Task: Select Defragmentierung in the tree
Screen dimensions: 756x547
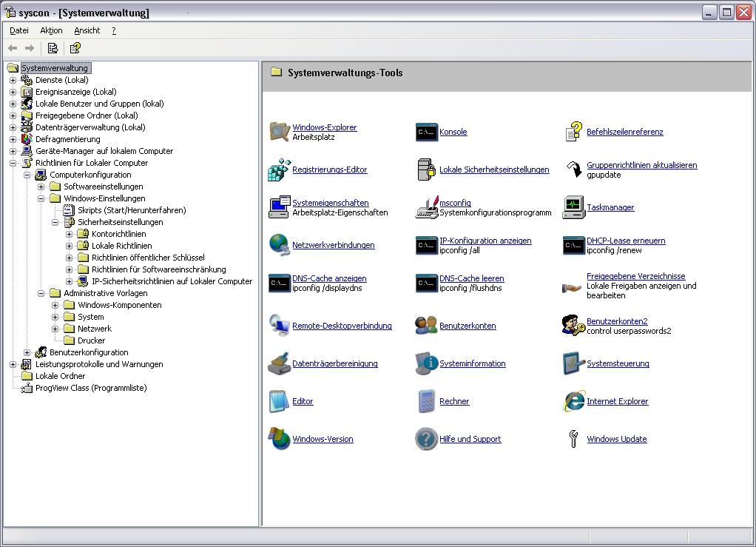Action: pos(67,139)
